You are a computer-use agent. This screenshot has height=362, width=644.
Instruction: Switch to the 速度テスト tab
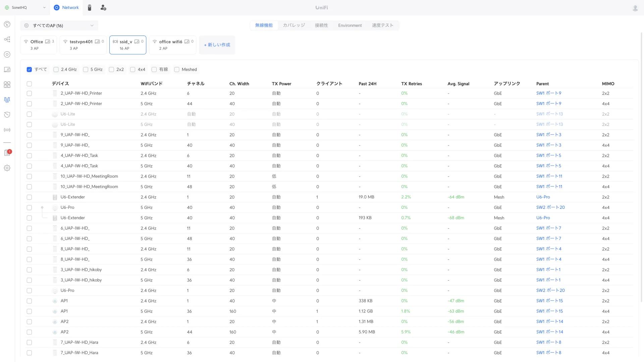[x=382, y=25]
